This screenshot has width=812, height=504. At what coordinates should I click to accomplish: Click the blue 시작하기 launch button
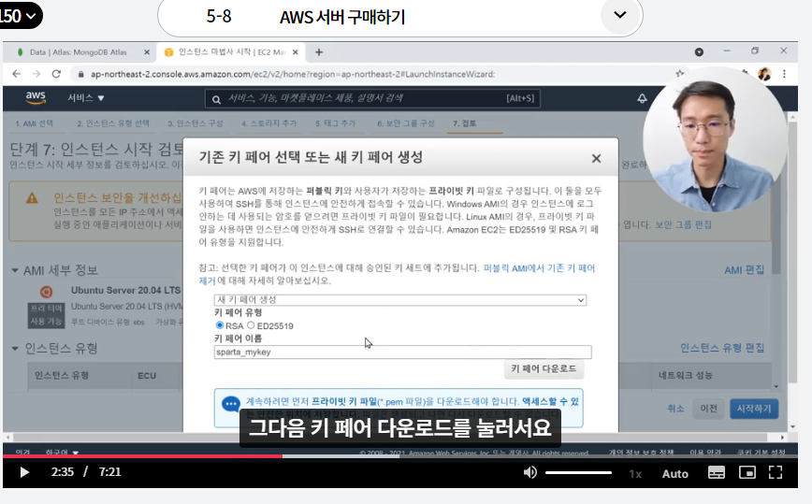pos(754,409)
